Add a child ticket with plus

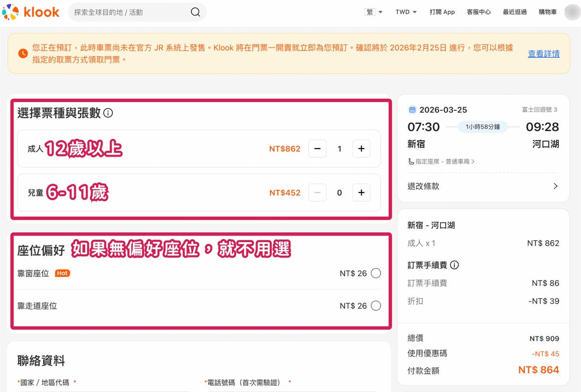coord(361,193)
